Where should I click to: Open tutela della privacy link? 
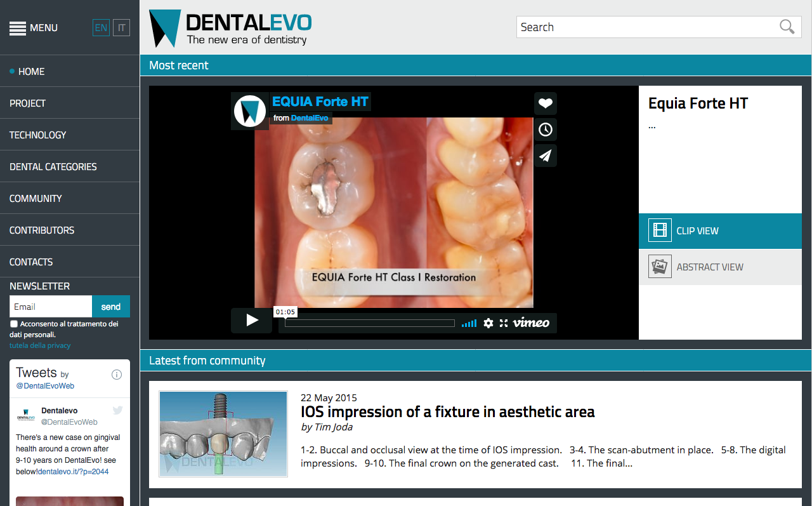point(40,345)
